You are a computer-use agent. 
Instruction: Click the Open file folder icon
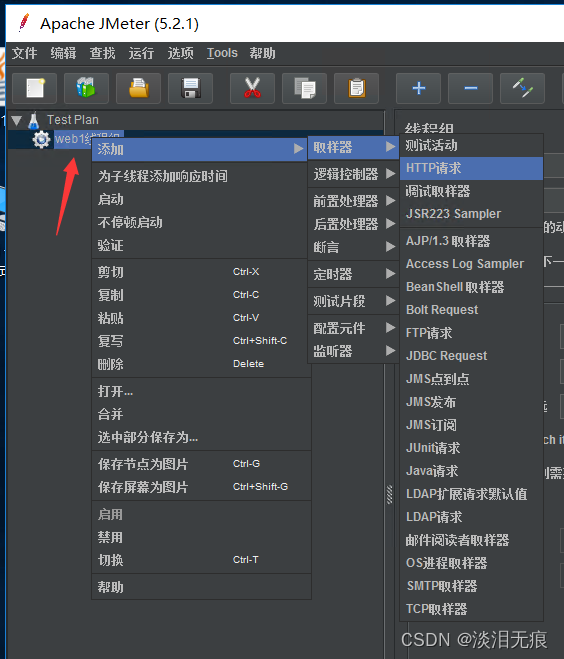tap(138, 88)
